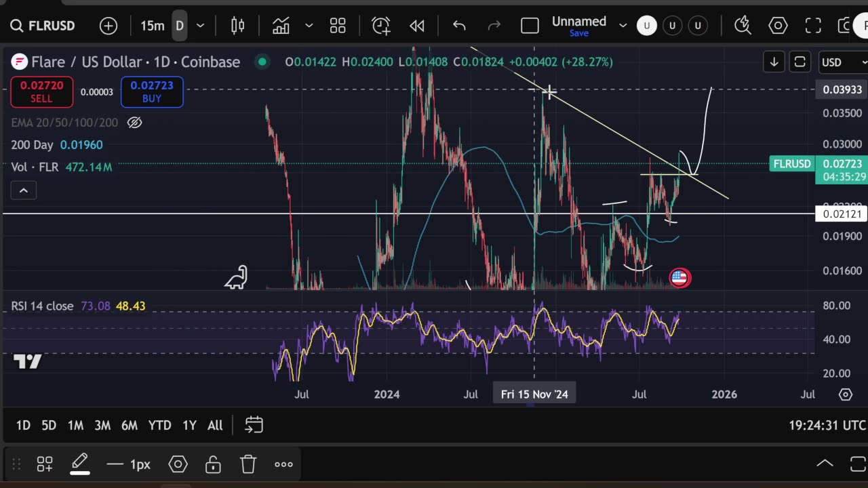Click the red SELL button
The image size is (868, 488).
(41, 92)
